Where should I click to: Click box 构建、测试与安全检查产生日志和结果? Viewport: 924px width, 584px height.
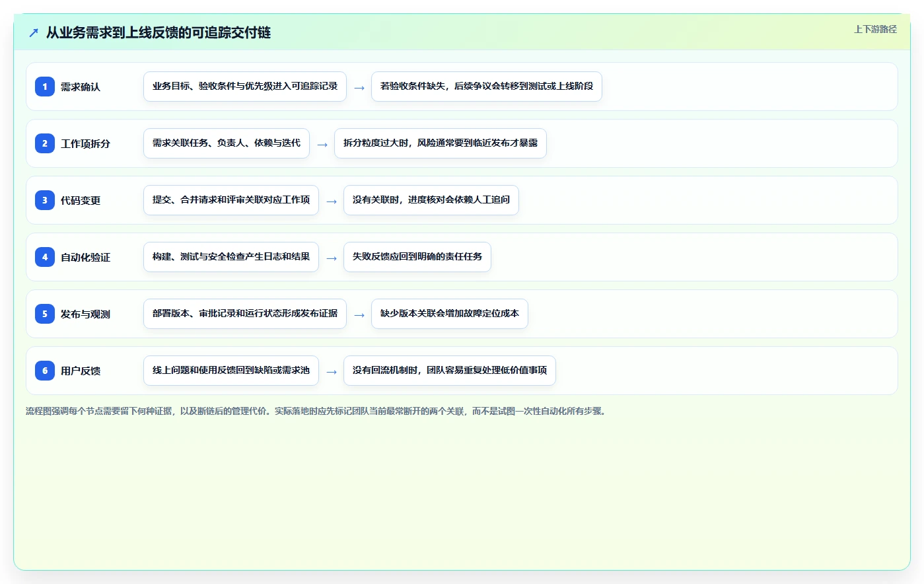click(231, 257)
